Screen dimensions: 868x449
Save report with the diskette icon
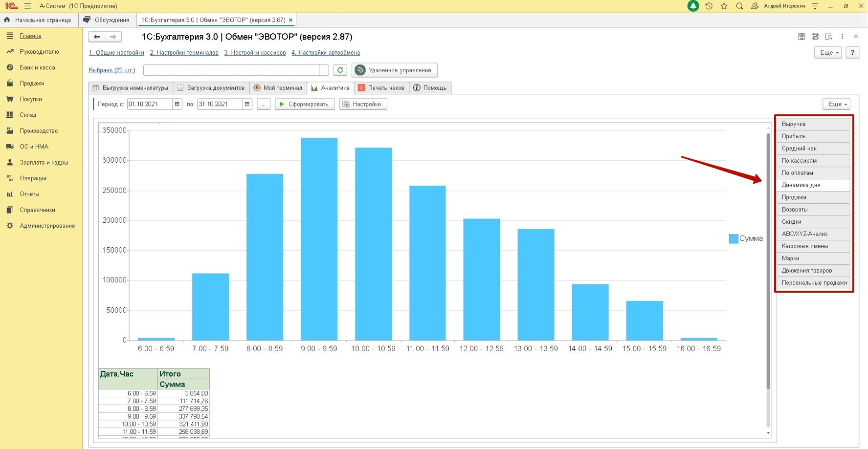tap(801, 37)
